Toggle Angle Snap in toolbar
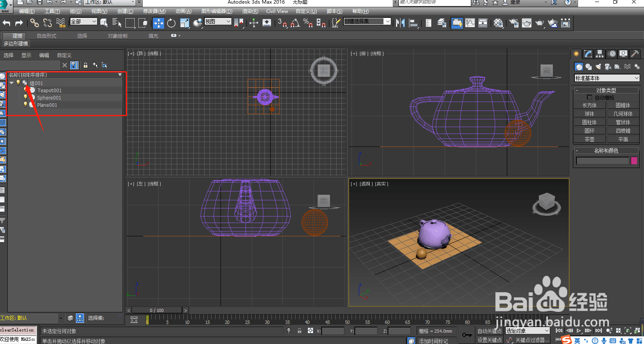This screenshot has height=344, width=644. tap(295, 23)
